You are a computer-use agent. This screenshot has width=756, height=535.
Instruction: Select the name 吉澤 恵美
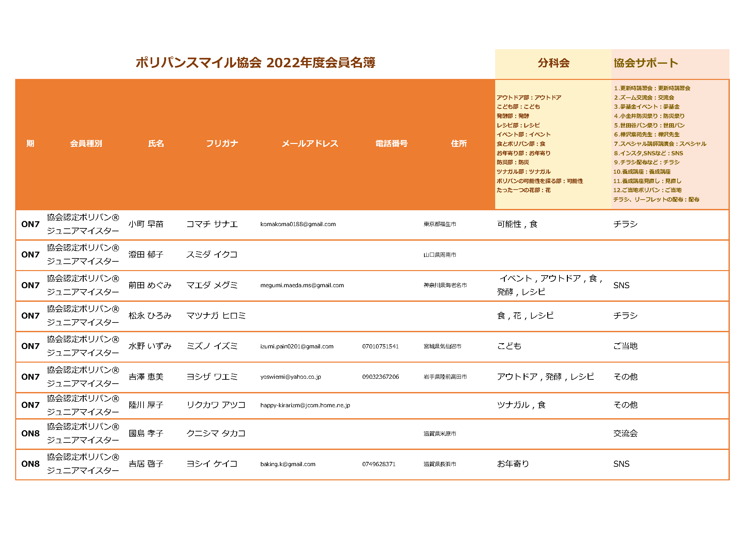[146, 377]
